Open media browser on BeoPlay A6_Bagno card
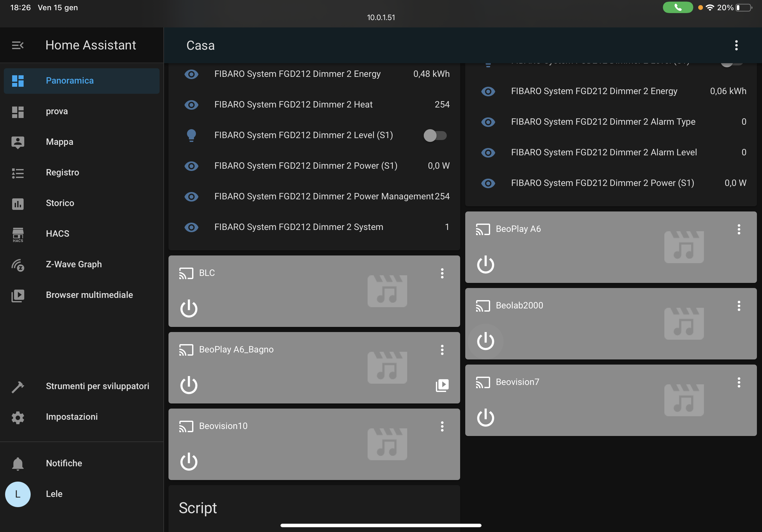Screen dimensions: 762x532 pos(442,385)
